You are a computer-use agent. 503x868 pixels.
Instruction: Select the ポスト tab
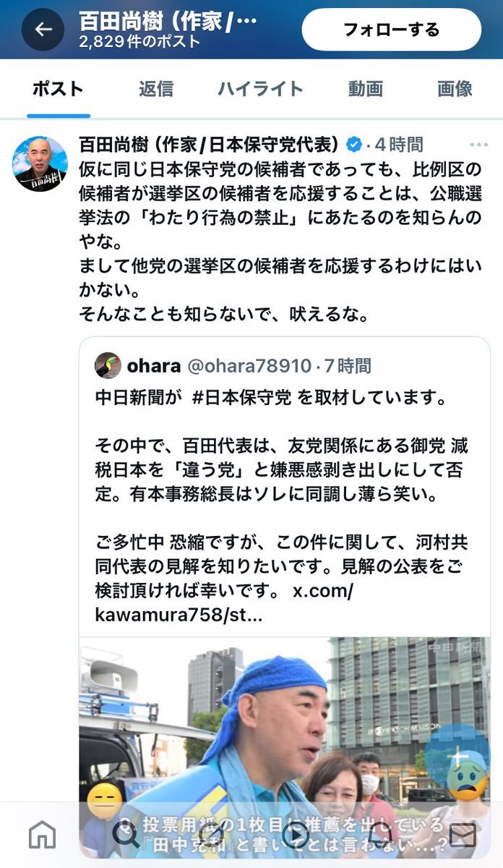point(59,89)
